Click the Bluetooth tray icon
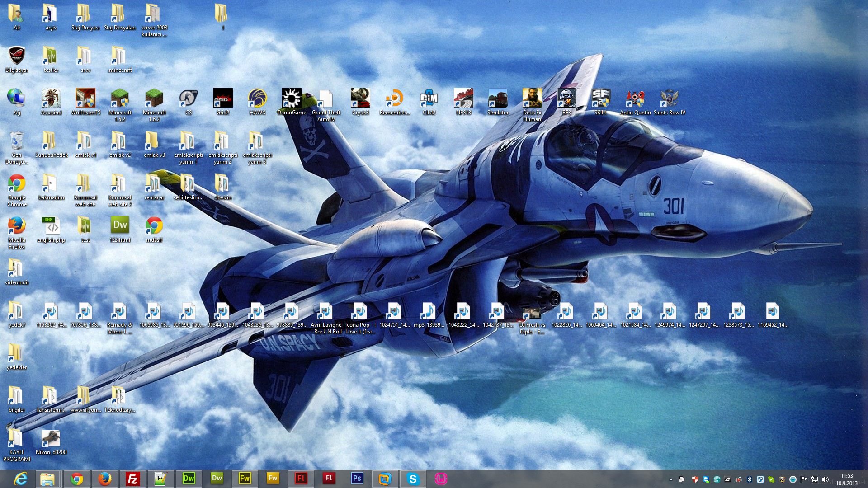 tap(749, 479)
